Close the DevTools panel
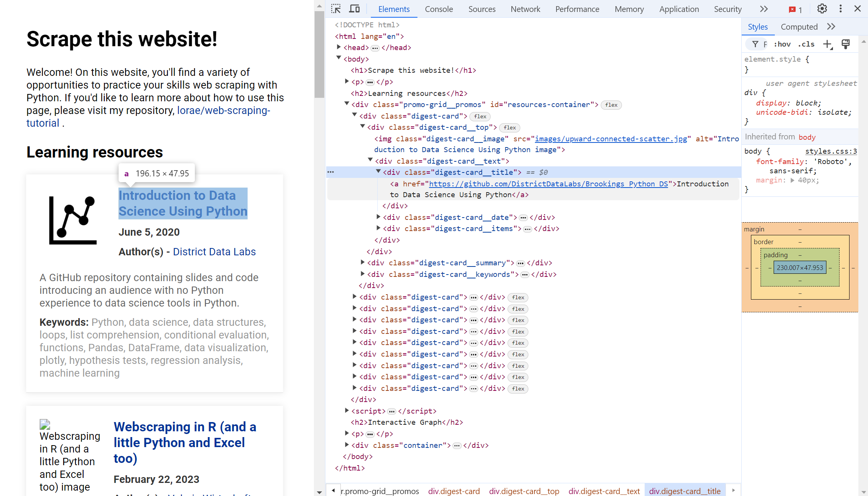 click(x=858, y=9)
